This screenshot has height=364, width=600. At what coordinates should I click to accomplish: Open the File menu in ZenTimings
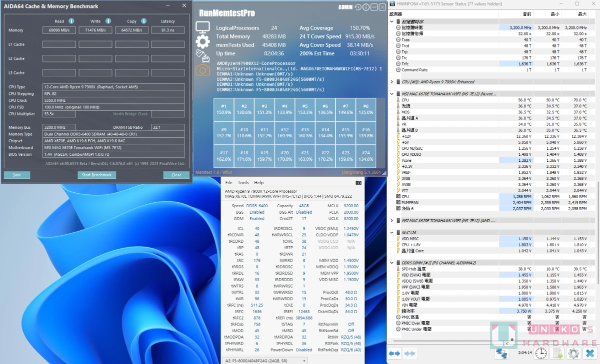(228, 183)
